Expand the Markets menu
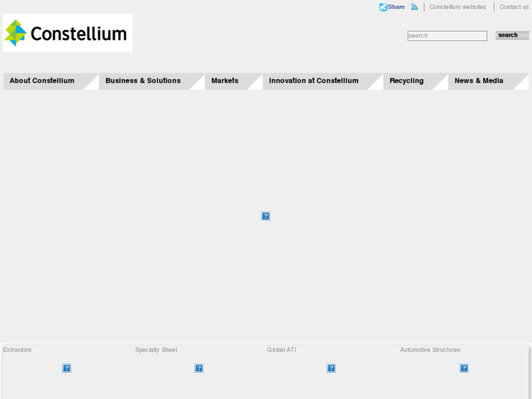The image size is (532, 399). [225, 81]
